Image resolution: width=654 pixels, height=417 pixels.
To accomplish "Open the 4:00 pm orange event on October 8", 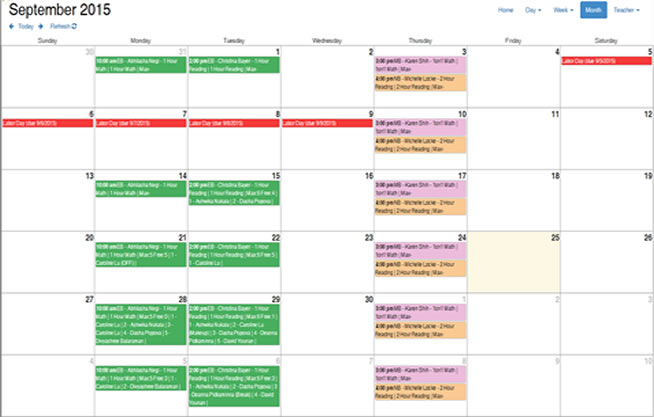I will (x=420, y=392).
